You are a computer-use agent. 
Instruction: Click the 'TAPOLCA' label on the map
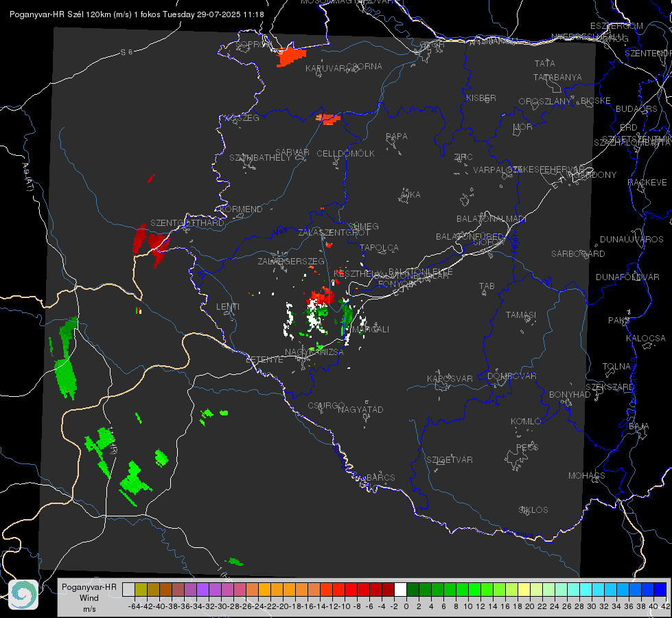coord(379,247)
